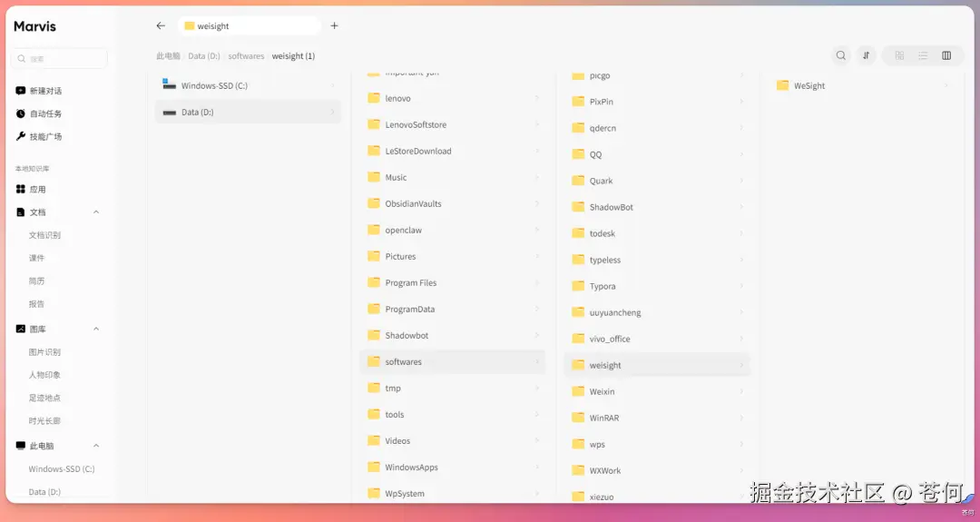Click the back arrow next to the weisight tab
The image size is (980, 522).
click(161, 25)
